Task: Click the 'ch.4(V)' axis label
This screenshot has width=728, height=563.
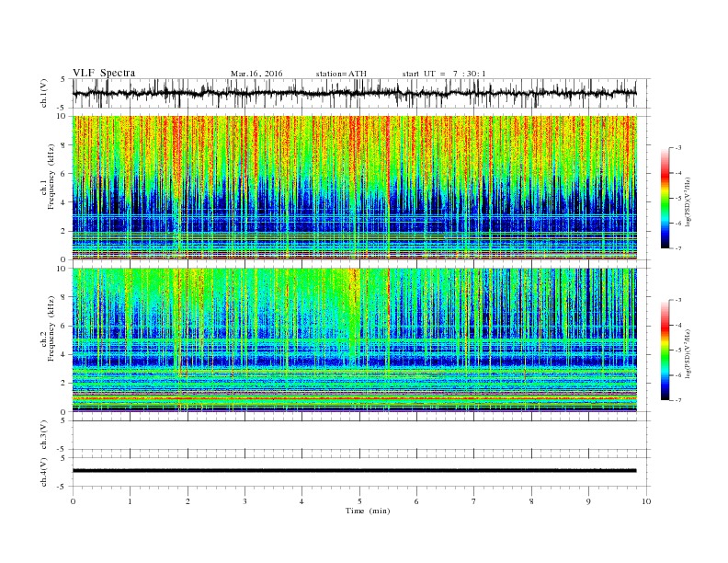Action: 44,472
